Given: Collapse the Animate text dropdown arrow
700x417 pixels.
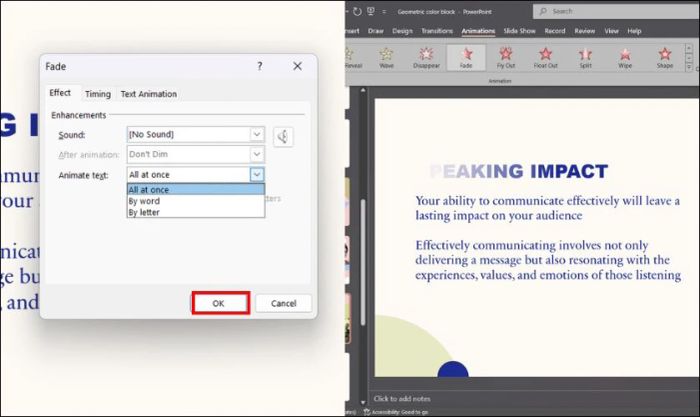Looking at the screenshot, I should (257, 175).
